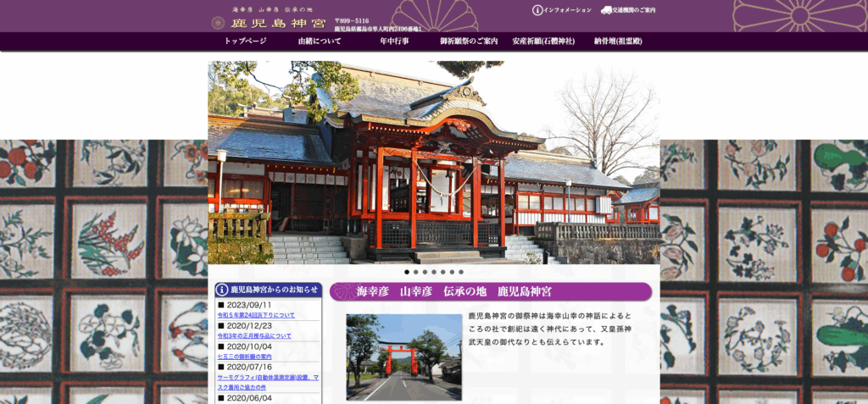Click the main shrine building slideshow image

(x=434, y=162)
